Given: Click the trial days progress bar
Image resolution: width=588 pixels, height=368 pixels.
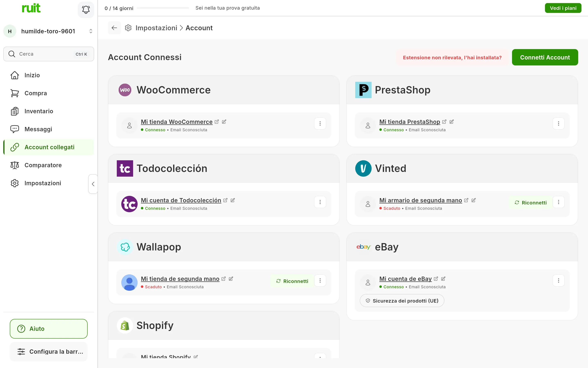Looking at the screenshot, I should click(x=163, y=8).
